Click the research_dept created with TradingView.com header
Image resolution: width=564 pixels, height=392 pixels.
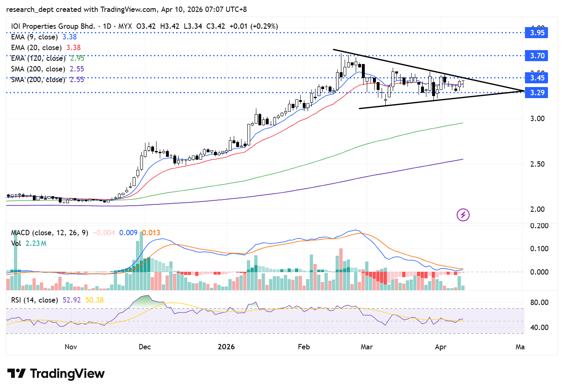(127, 9)
